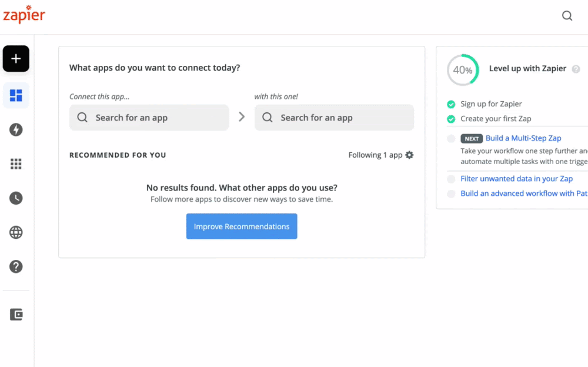588x367 pixels.
Task: Open the search magnifier in top bar
Action: (567, 15)
